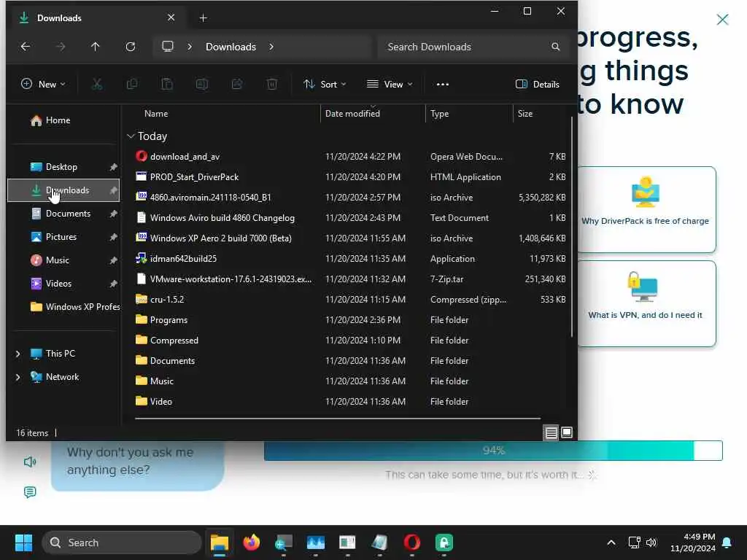Open Windows Start menu

pos(23,542)
